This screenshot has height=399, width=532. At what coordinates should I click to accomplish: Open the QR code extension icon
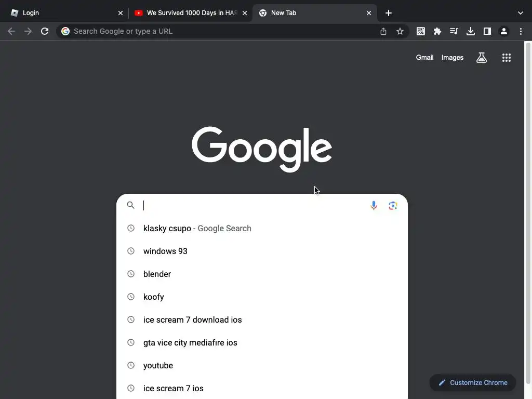point(421,31)
